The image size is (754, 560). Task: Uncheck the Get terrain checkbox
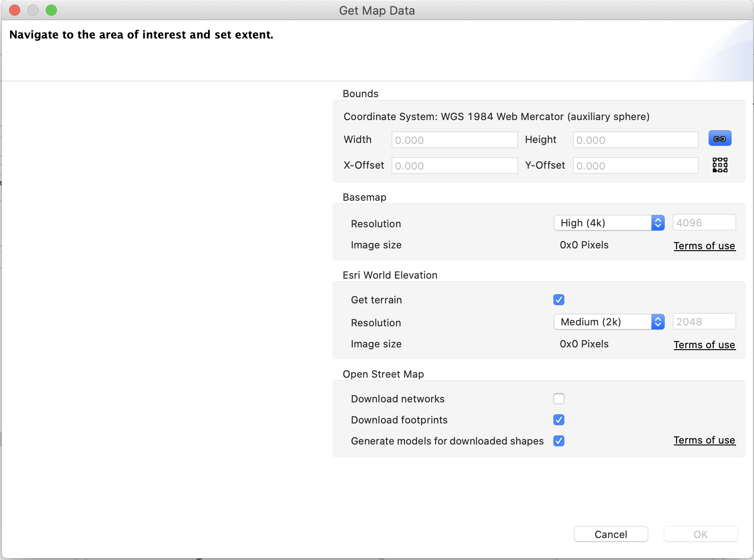[x=559, y=300]
